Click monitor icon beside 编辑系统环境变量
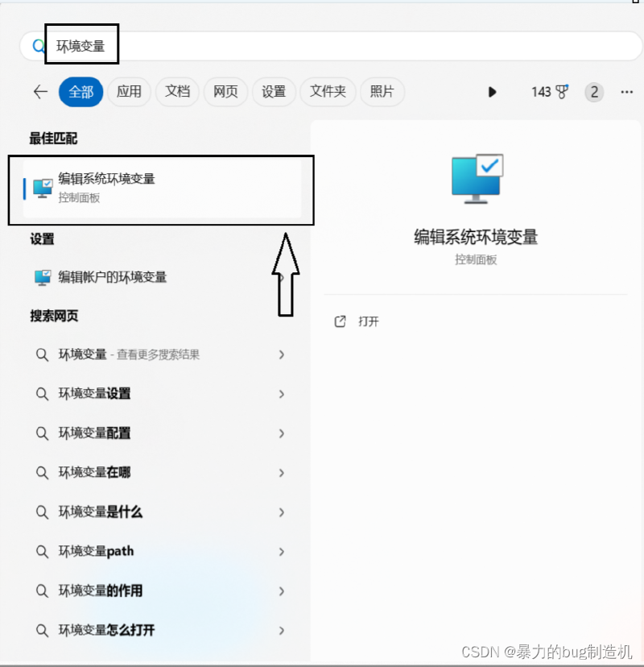Screen dimensions: 644x667 pyautogui.click(x=43, y=188)
